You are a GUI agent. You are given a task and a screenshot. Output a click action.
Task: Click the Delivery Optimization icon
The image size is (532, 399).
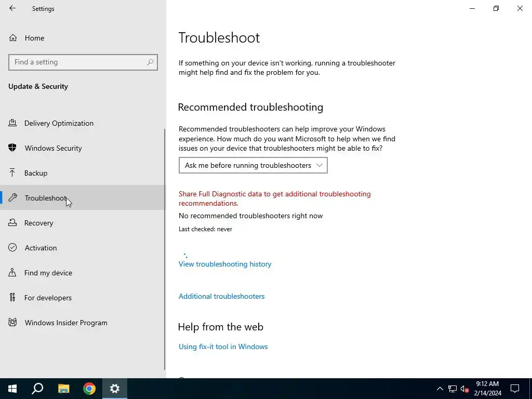point(12,123)
